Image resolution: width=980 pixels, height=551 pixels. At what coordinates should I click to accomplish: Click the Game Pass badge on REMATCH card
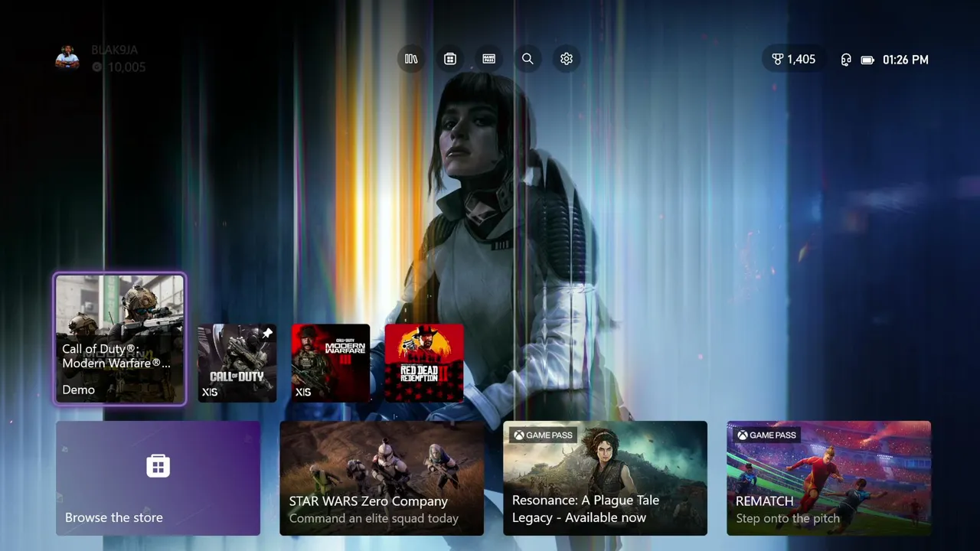click(x=766, y=435)
